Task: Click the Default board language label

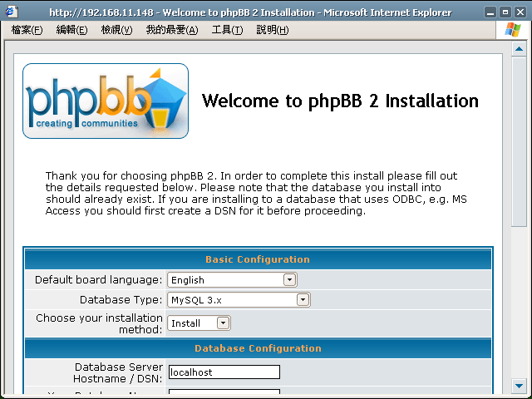Action: (99, 280)
